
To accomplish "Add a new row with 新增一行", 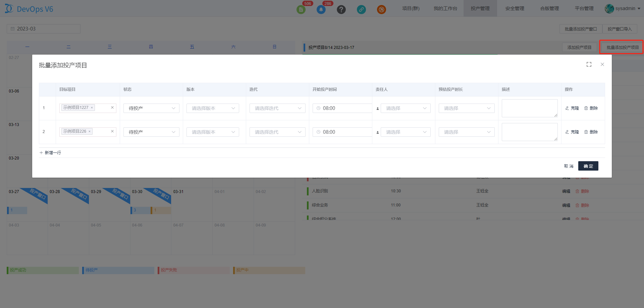I will (x=50, y=152).
